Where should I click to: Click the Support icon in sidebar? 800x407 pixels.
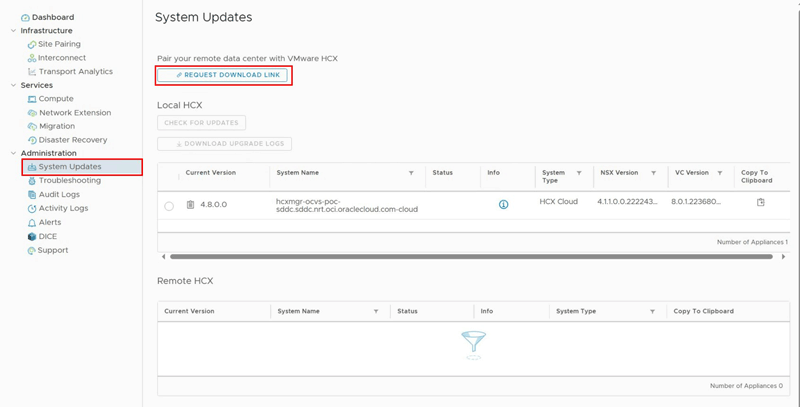coord(32,250)
